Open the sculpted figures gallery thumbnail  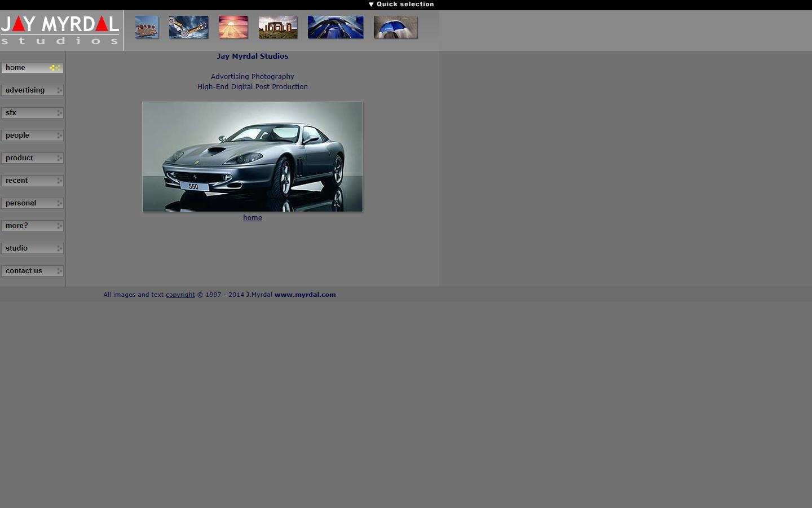[146, 27]
